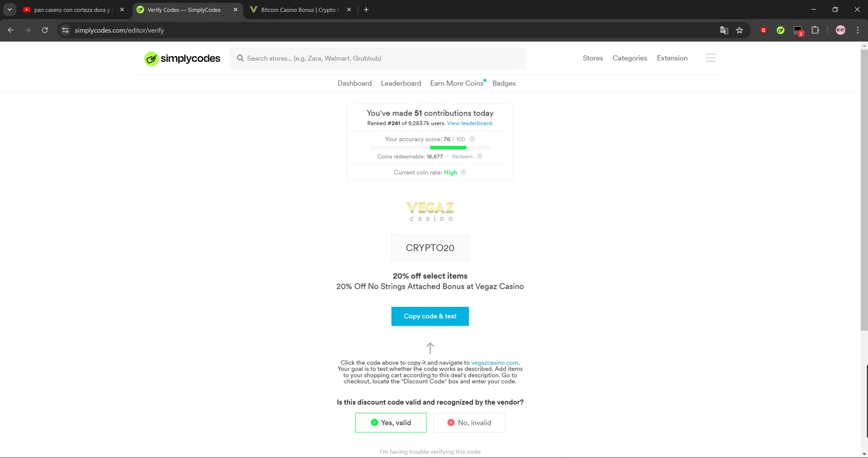Click the Search stores input field
This screenshot has width=868, height=458.
pyautogui.click(x=377, y=58)
